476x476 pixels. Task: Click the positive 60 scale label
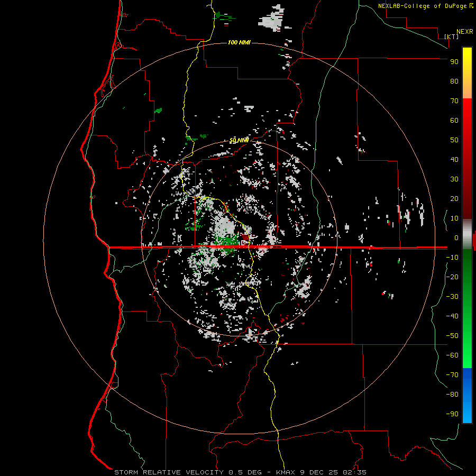coord(454,120)
